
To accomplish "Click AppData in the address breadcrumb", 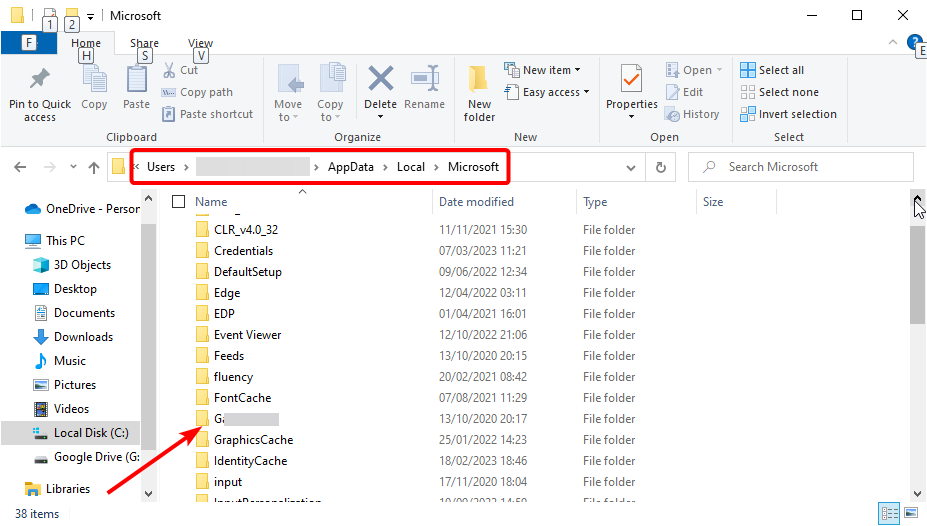I will coord(351,167).
